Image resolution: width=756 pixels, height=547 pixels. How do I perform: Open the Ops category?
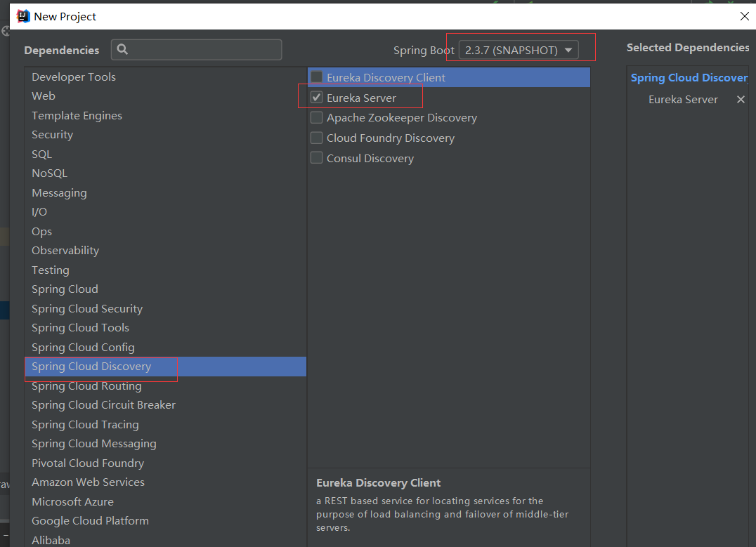click(x=165, y=231)
